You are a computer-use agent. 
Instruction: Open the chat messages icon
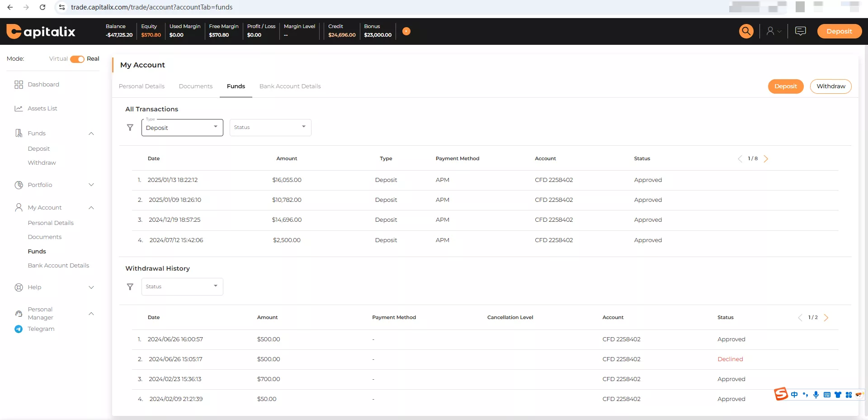800,31
